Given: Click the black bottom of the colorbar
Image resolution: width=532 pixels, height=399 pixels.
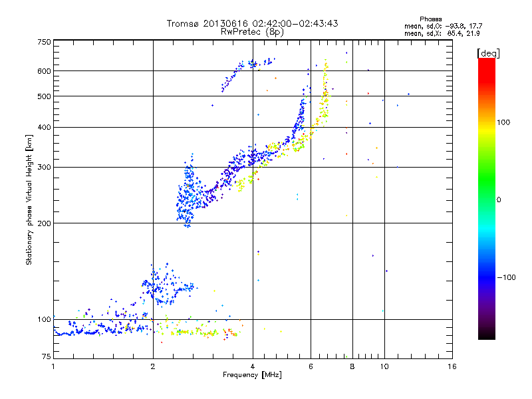Looking at the screenshot, I should pyautogui.click(x=487, y=334).
